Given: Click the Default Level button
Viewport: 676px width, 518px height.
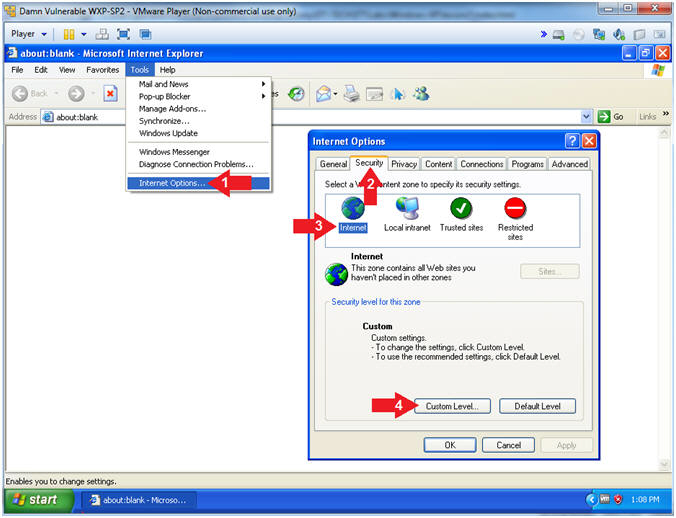Looking at the screenshot, I should [x=537, y=406].
